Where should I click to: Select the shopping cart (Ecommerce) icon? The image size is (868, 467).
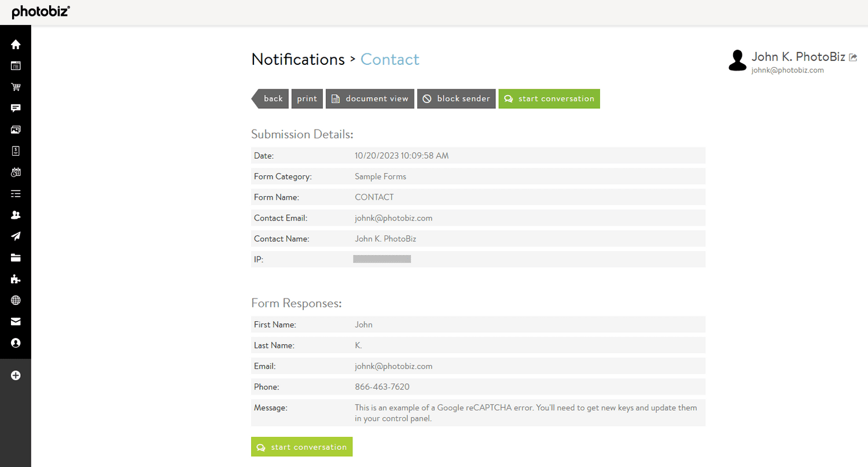(x=16, y=87)
